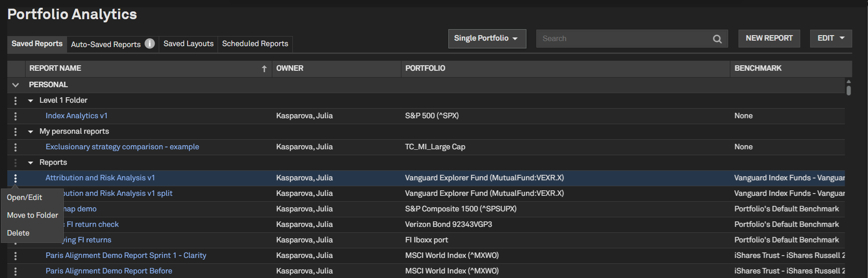
Task: Click the NEW REPORT button
Action: point(769,38)
